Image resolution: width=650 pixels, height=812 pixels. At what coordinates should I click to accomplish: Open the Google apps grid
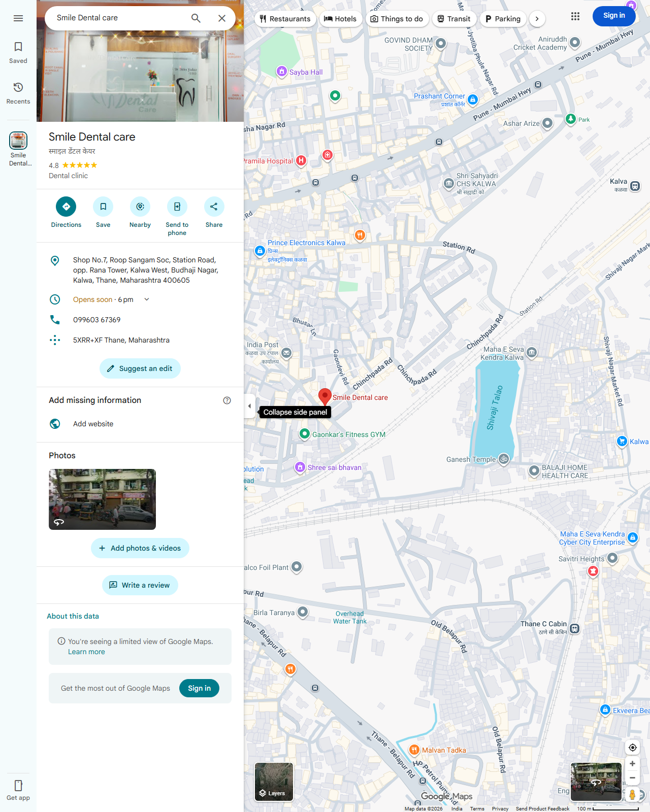tap(575, 16)
